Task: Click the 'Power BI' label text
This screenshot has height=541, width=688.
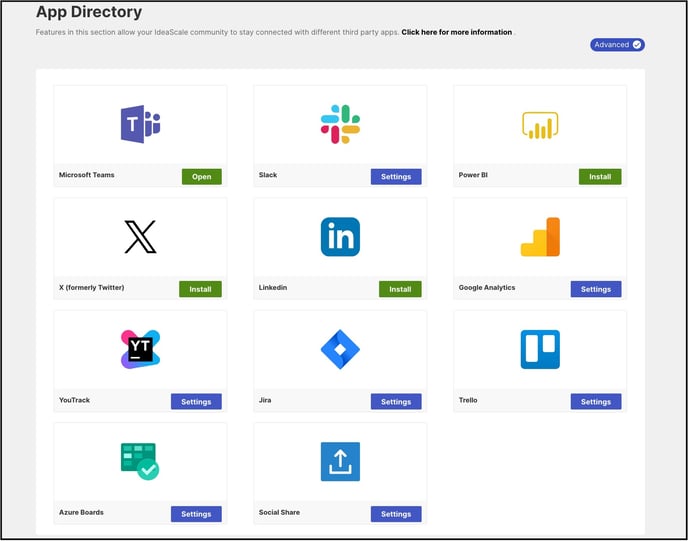Action: [x=473, y=175]
